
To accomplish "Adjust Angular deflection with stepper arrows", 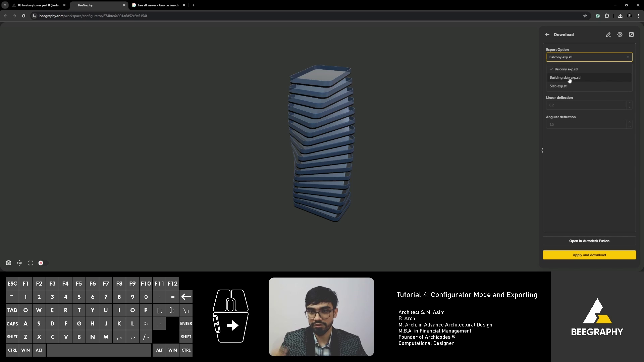I will (630, 125).
